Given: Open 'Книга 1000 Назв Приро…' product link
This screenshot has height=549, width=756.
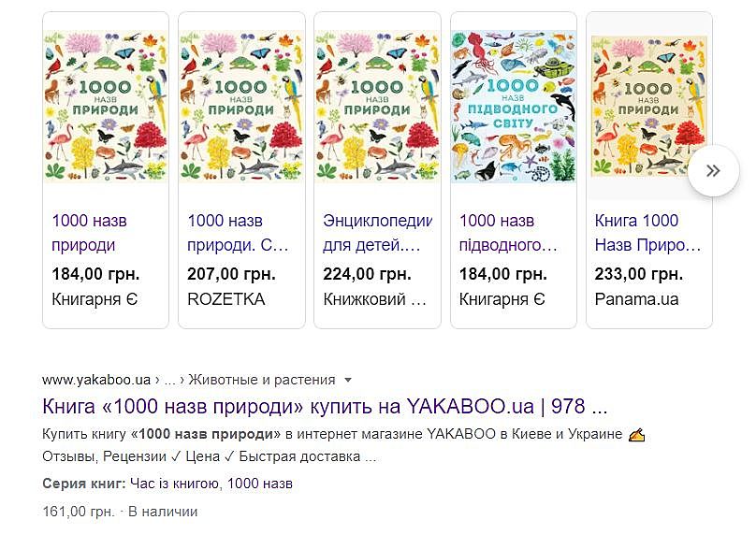Looking at the screenshot, I should [647, 233].
